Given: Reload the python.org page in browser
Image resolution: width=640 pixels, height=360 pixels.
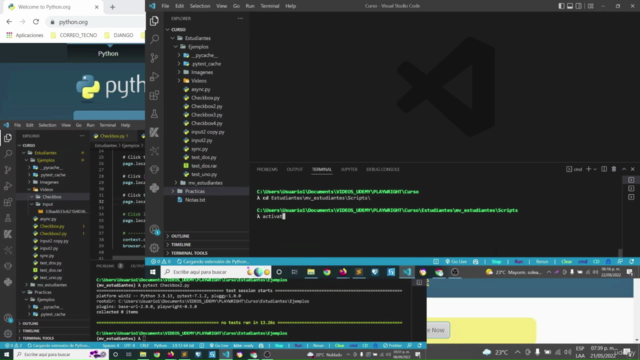Looking at the screenshot, I should click(36, 22).
